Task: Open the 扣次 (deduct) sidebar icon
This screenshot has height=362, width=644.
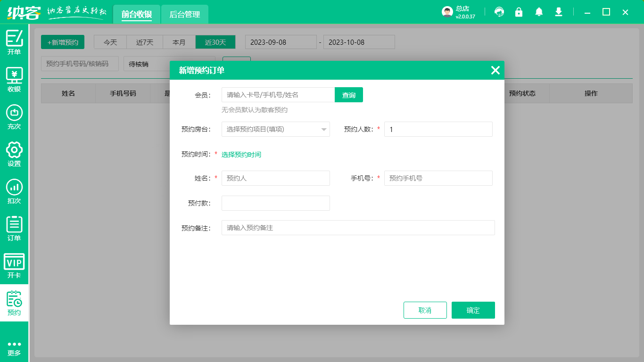Action: [x=14, y=189]
